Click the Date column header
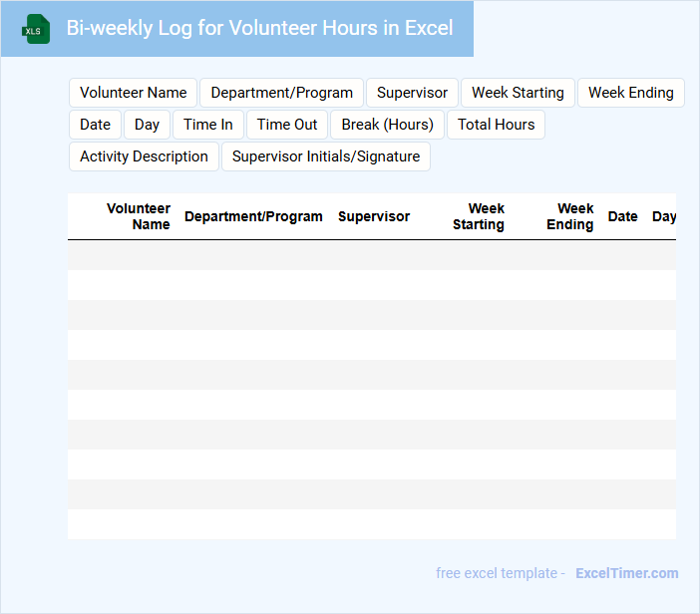 623,216
